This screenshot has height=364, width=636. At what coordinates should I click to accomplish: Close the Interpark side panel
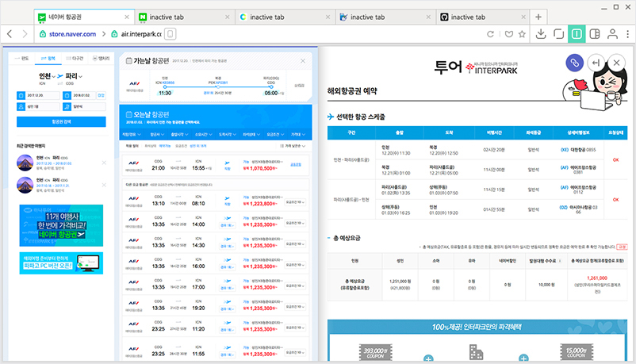click(616, 63)
